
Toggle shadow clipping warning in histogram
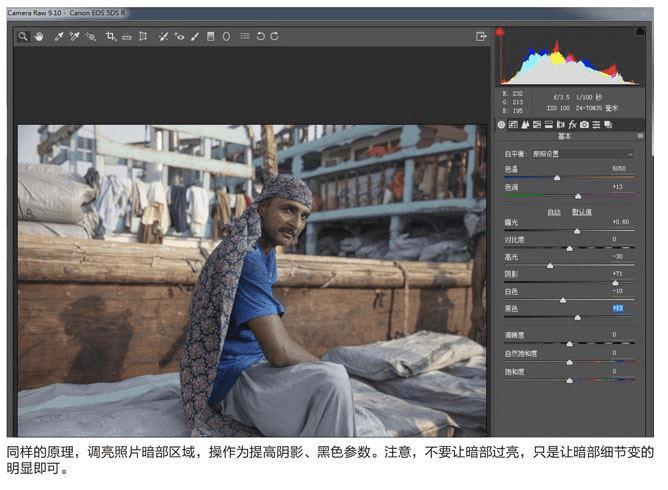(x=501, y=32)
